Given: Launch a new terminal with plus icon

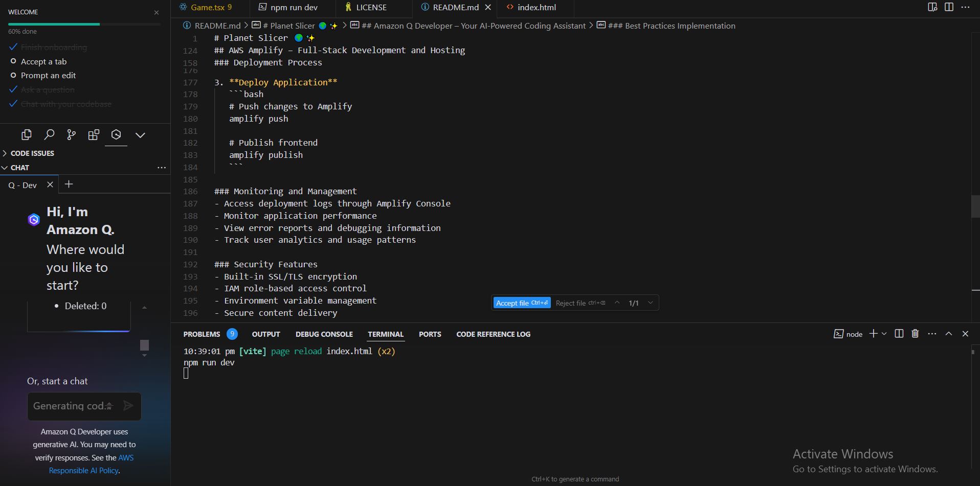Looking at the screenshot, I should pyautogui.click(x=874, y=334).
